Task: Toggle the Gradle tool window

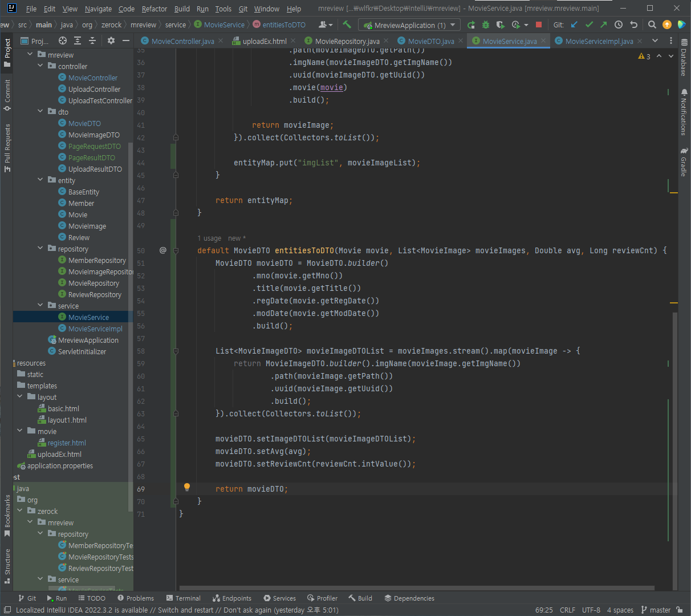Action: click(x=684, y=163)
